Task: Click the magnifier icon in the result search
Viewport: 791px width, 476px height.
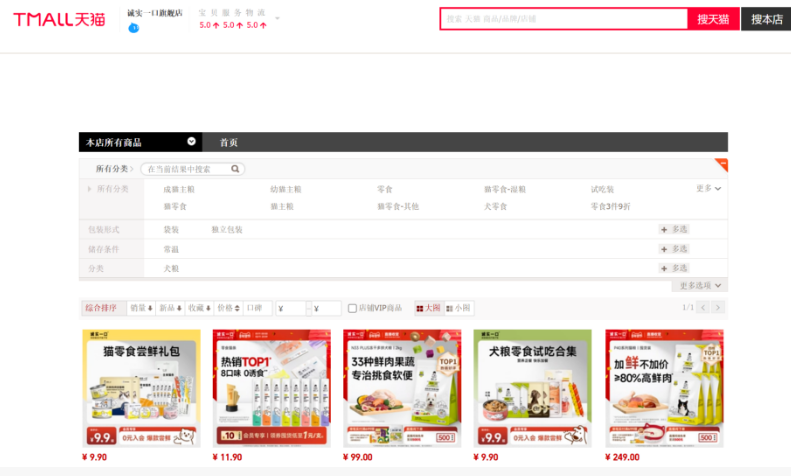Action: 235,169
